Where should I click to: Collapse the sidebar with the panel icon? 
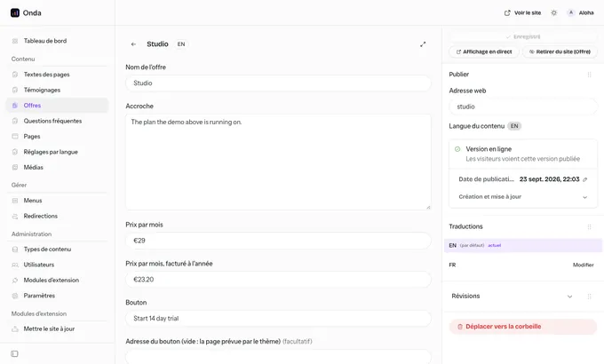[x=14, y=353]
